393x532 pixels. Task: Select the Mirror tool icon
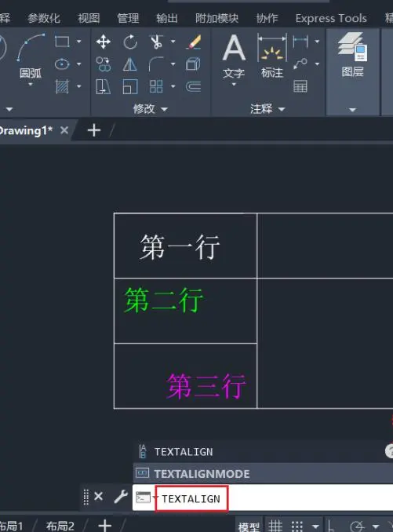[130, 64]
